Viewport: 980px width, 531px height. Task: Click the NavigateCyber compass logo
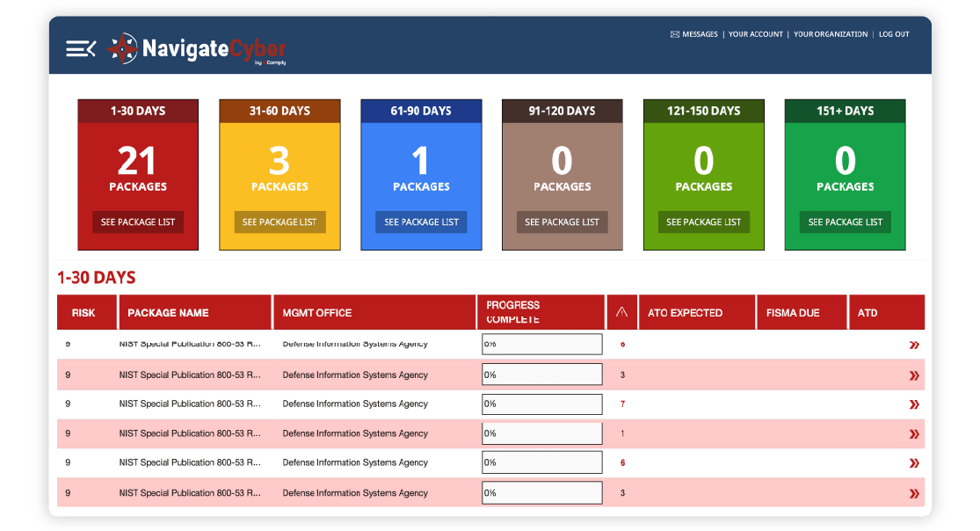click(x=122, y=49)
